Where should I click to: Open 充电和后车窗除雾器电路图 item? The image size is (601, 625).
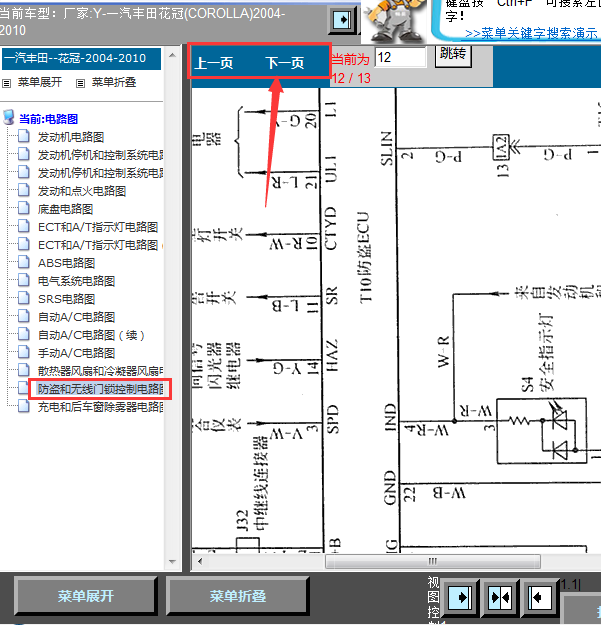pos(100,407)
